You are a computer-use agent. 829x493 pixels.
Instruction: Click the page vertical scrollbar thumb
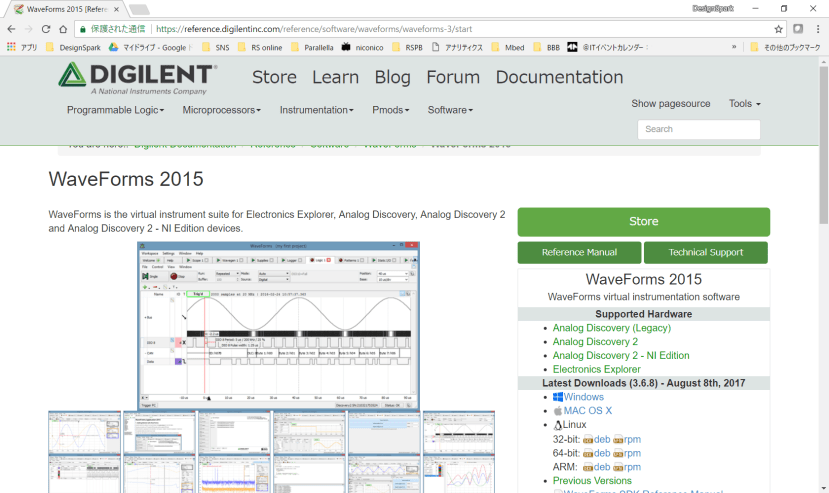tap(824, 145)
